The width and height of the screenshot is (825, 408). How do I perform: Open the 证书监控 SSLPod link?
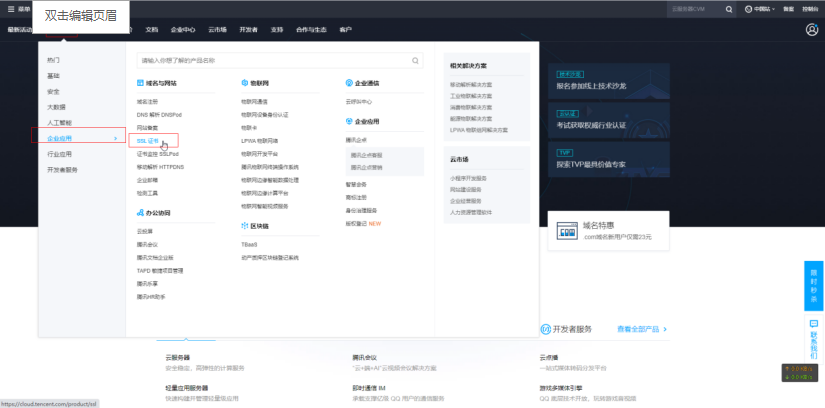point(157,154)
